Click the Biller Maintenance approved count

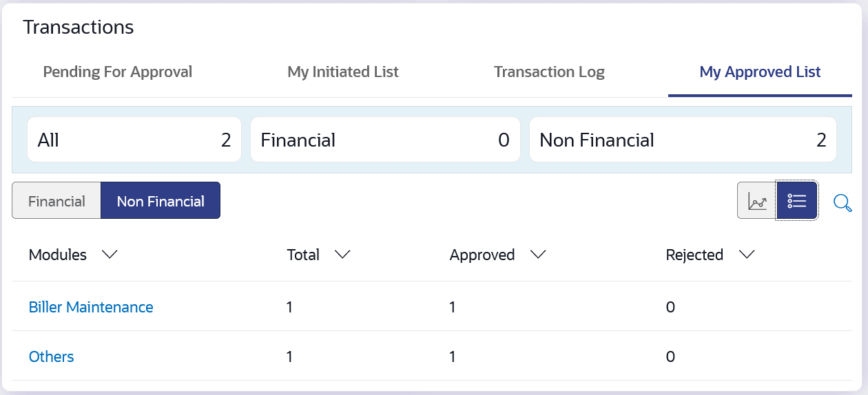(x=453, y=307)
